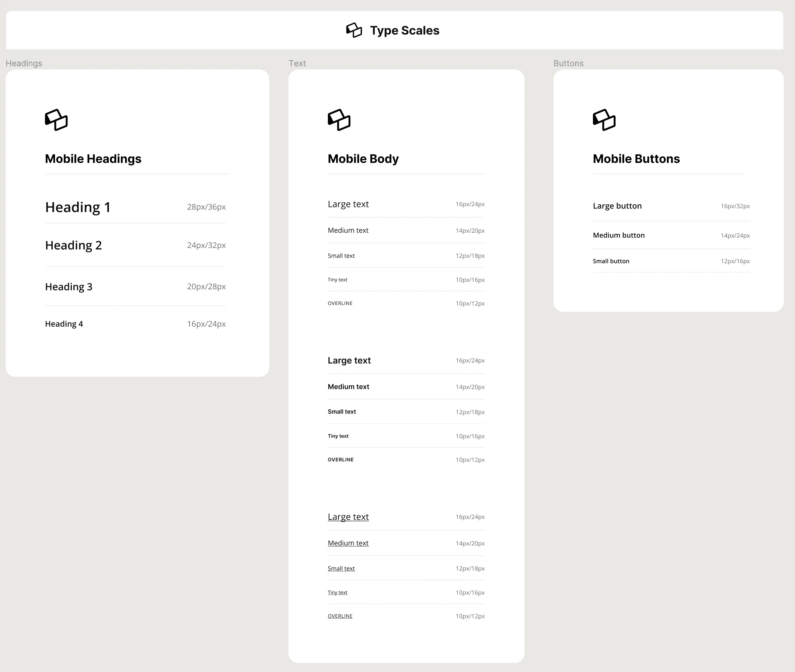This screenshot has width=795, height=672.
Task: Click the logo icon above Mobile Body
Action: [339, 120]
